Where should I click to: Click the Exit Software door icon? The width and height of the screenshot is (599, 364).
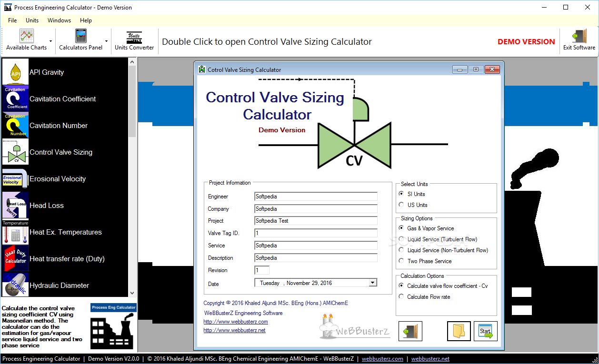point(579,36)
